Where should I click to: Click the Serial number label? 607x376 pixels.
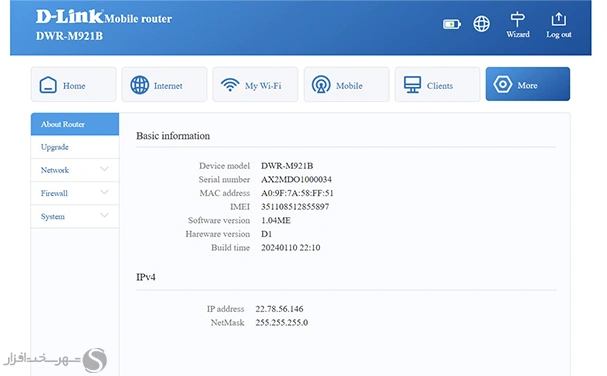[x=224, y=179]
